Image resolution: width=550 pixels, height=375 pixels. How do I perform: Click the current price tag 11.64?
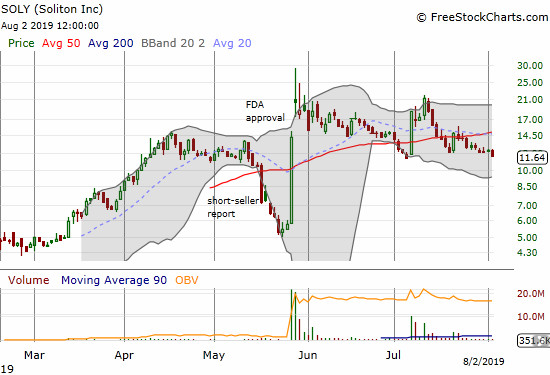[x=532, y=158]
